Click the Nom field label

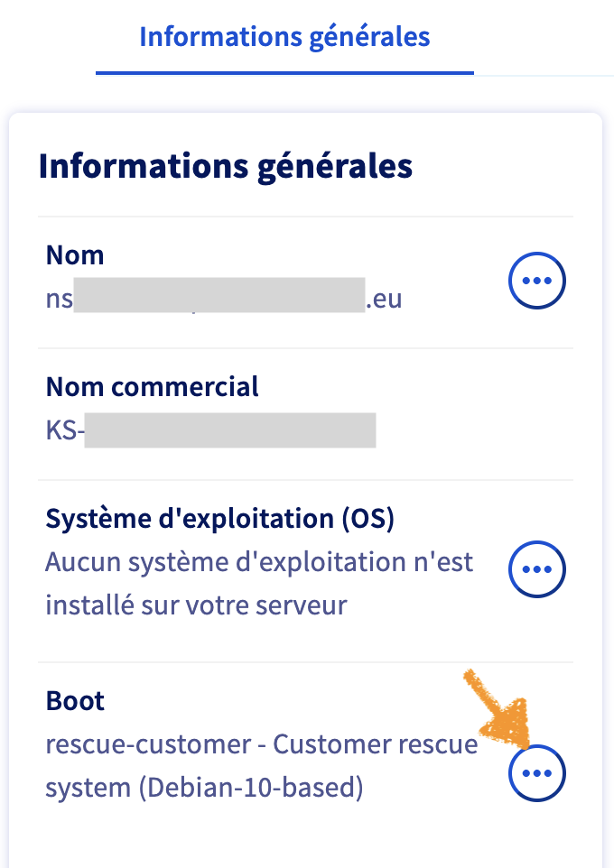pos(75,255)
